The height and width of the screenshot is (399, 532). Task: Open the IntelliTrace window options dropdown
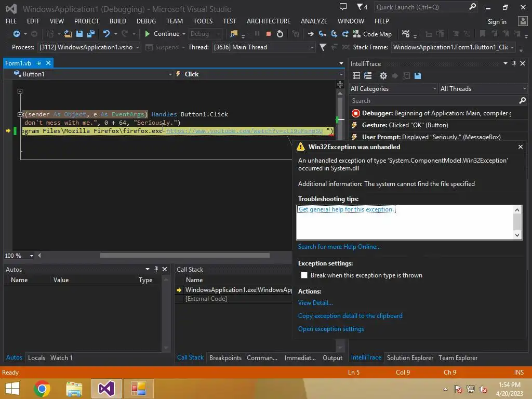[505, 63]
